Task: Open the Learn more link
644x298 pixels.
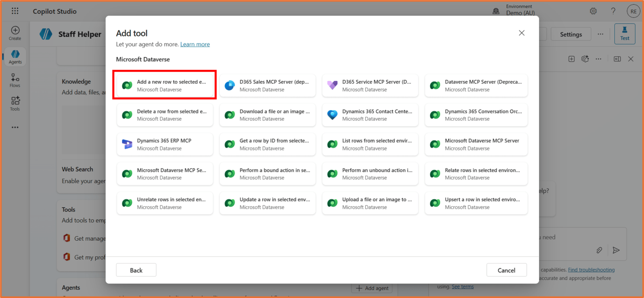Action: point(195,44)
